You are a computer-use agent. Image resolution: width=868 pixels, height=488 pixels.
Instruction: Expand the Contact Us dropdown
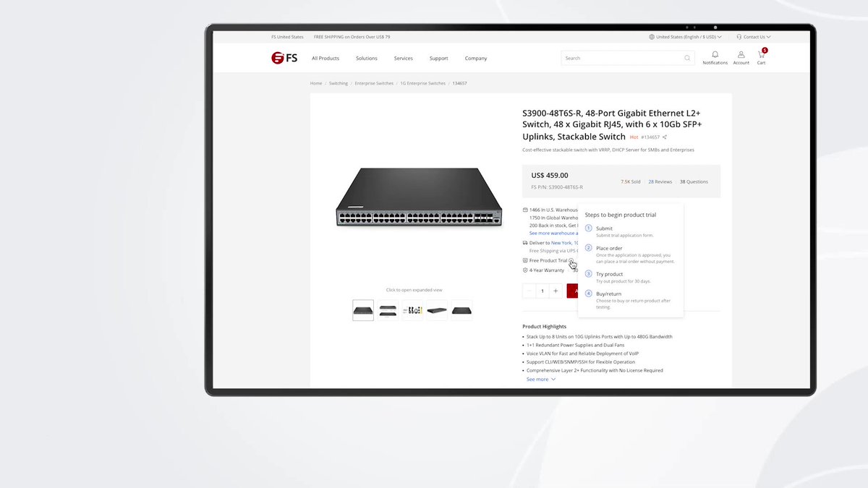pos(754,36)
